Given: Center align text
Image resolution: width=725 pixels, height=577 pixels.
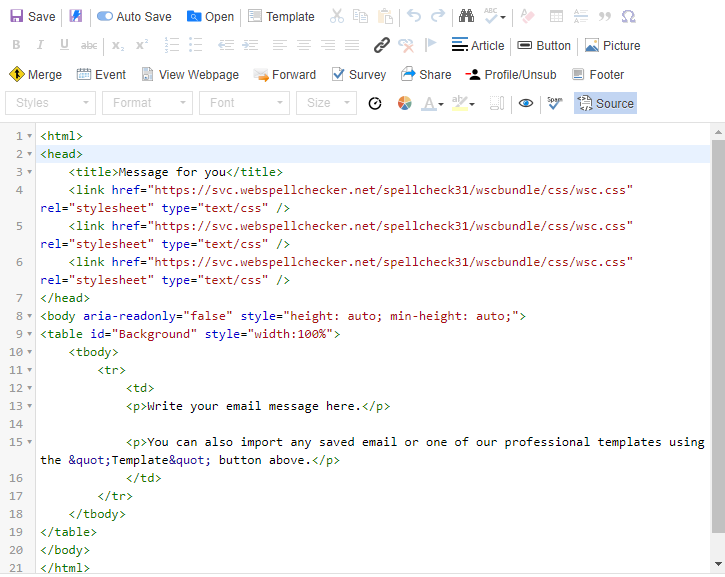Looking at the screenshot, I should point(304,45).
